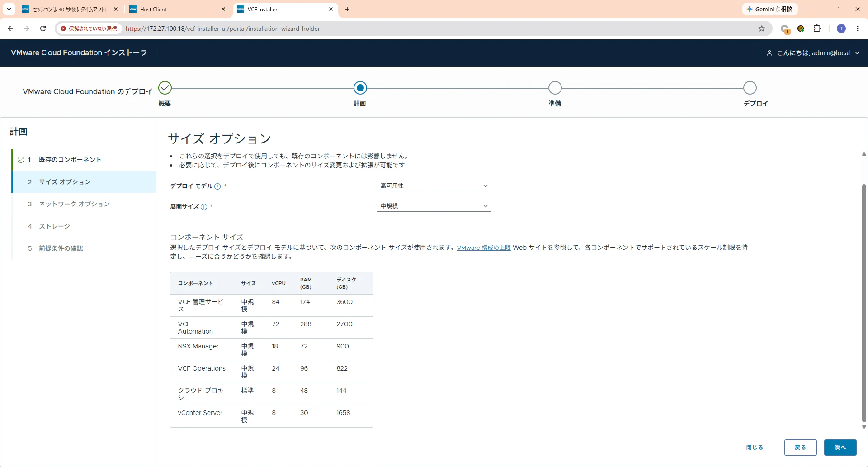Screen dimensions: 868x467
Task: Click the disk value 1658
Action: coord(343,413)
